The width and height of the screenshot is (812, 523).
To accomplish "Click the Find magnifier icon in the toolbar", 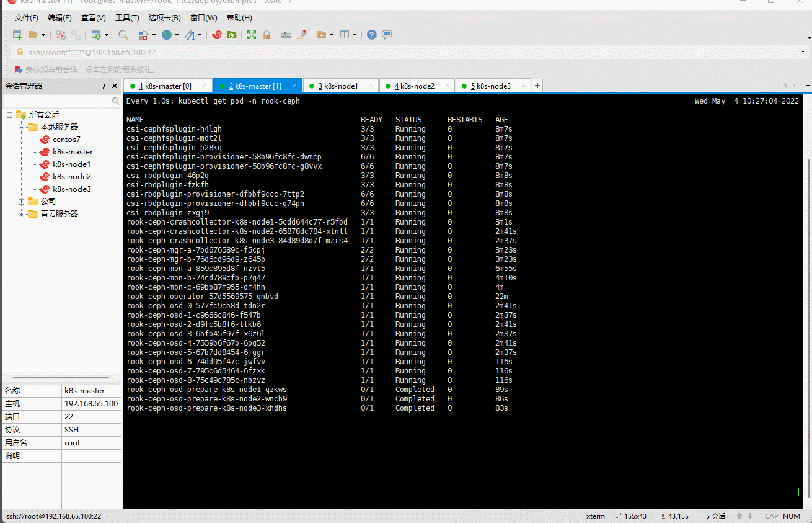I will (x=123, y=35).
